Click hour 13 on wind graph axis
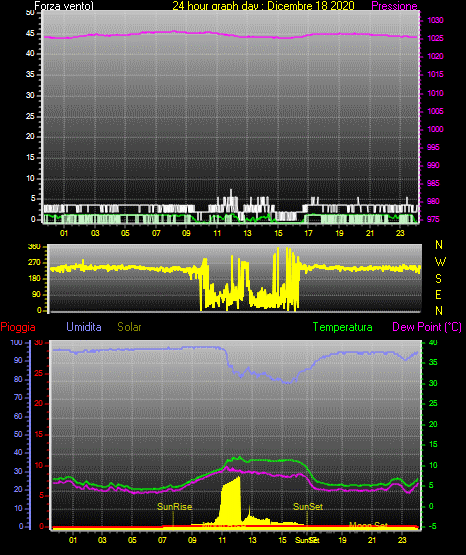 click(247, 233)
